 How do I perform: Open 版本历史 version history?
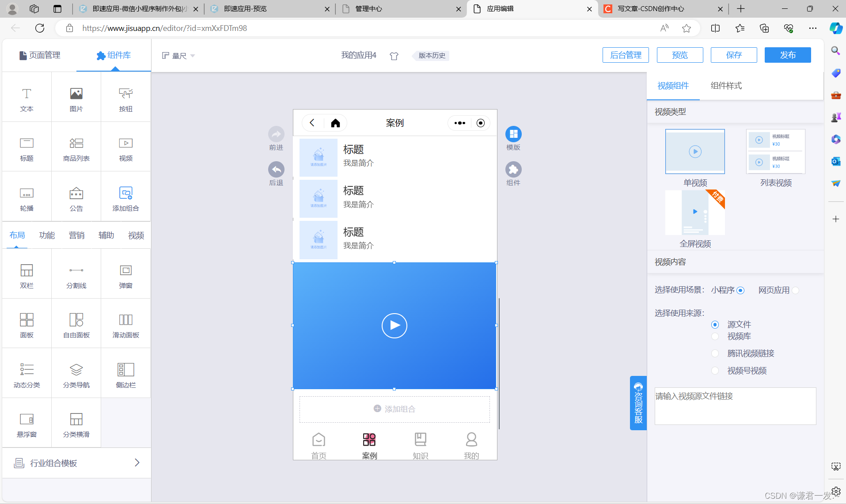click(432, 56)
